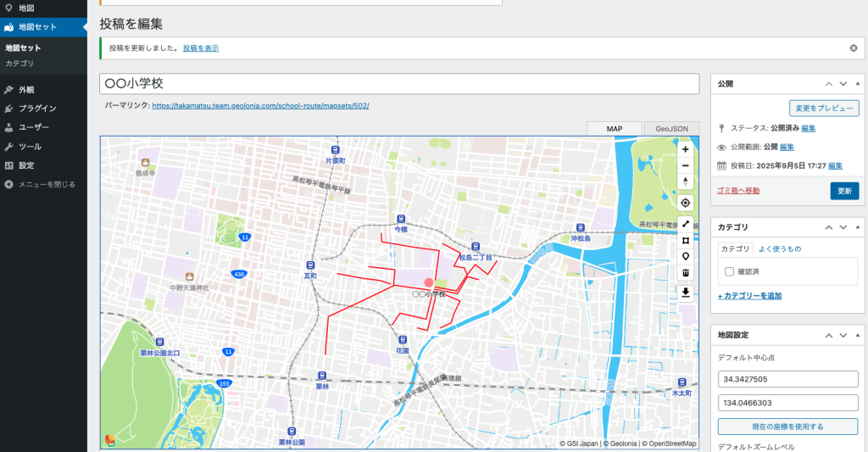Click the geolocate current position icon

[685, 203]
